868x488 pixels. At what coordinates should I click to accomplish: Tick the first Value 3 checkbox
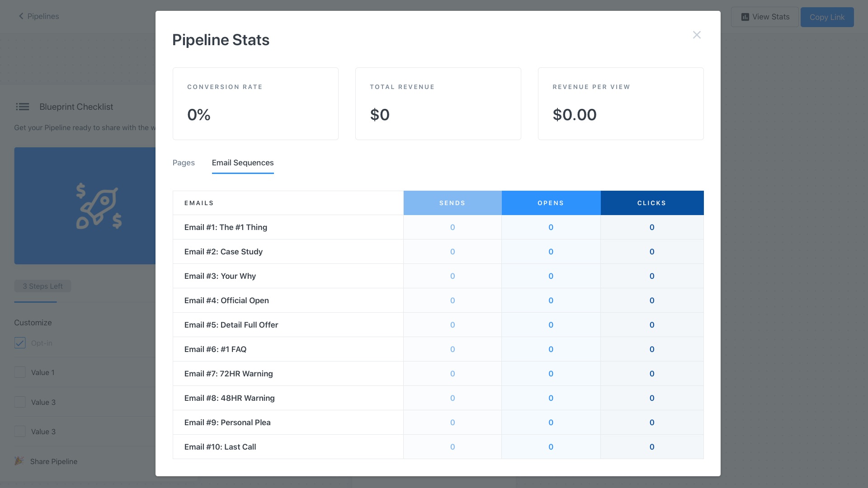[x=20, y=402]
